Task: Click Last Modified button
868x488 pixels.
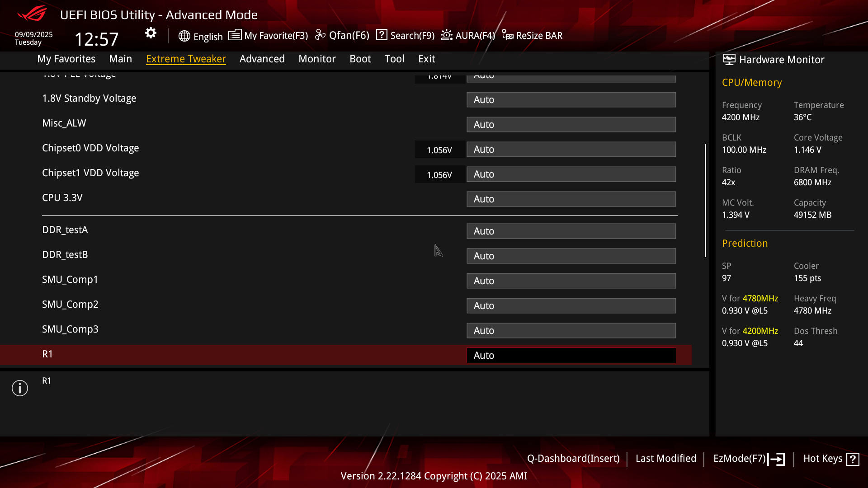Action: [665, 459]
